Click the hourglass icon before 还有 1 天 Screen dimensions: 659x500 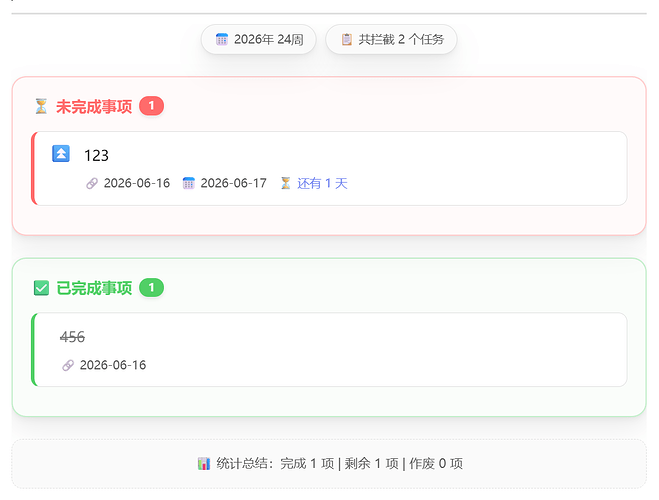[x=285, y=183]
